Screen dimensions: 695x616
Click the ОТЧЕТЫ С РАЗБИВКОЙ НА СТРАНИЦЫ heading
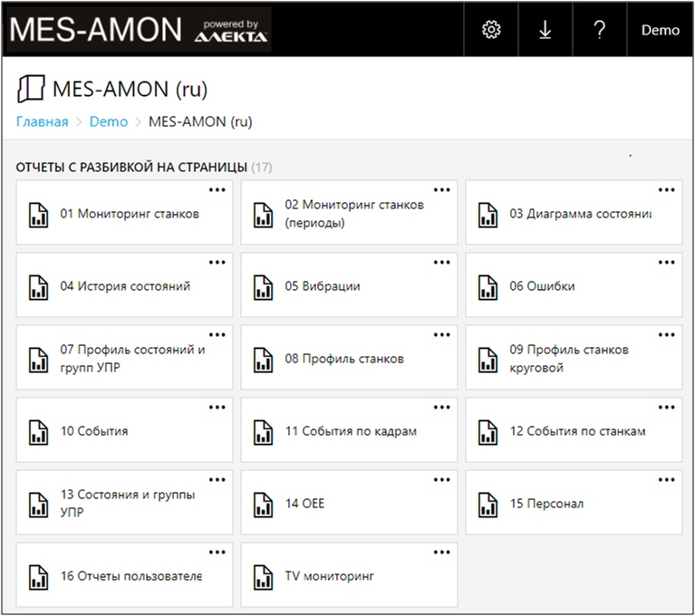tap(131, 168)
